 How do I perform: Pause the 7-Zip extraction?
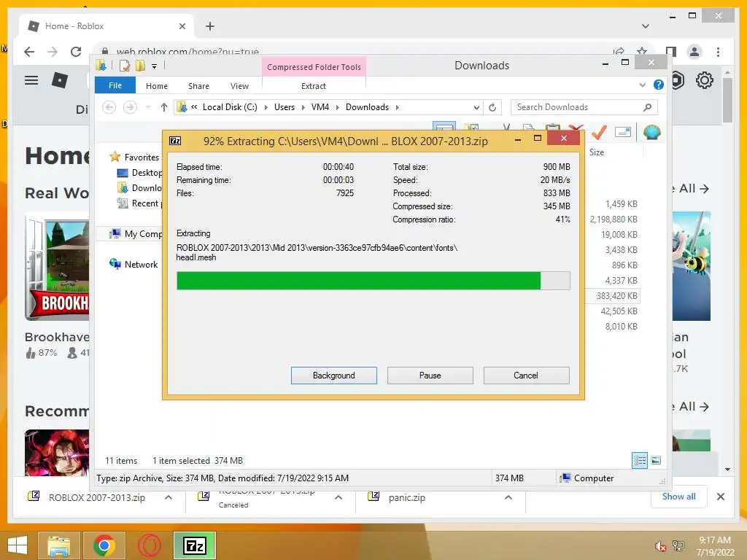click(x=430, y=376)
